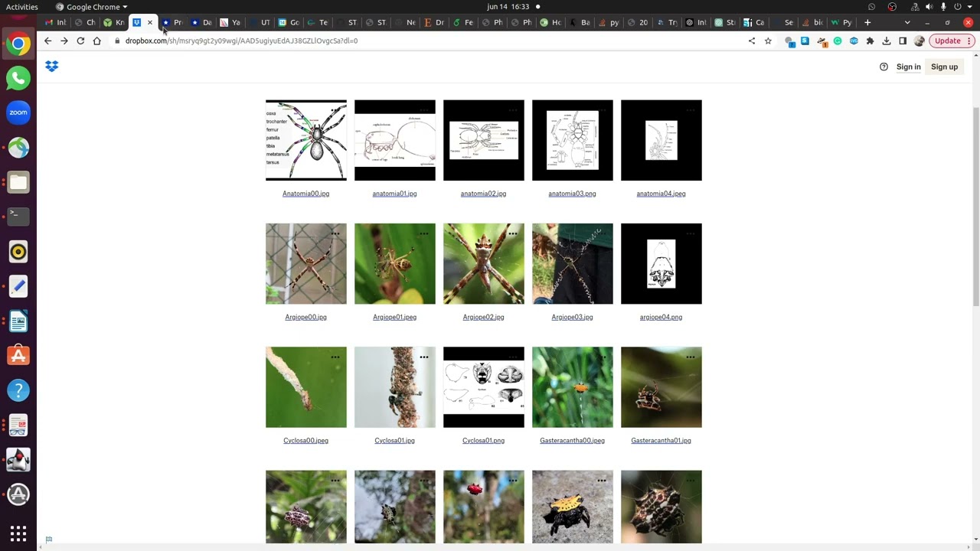Open WhatsApp from the dock

pyautogui.click(x=18, y=77)
